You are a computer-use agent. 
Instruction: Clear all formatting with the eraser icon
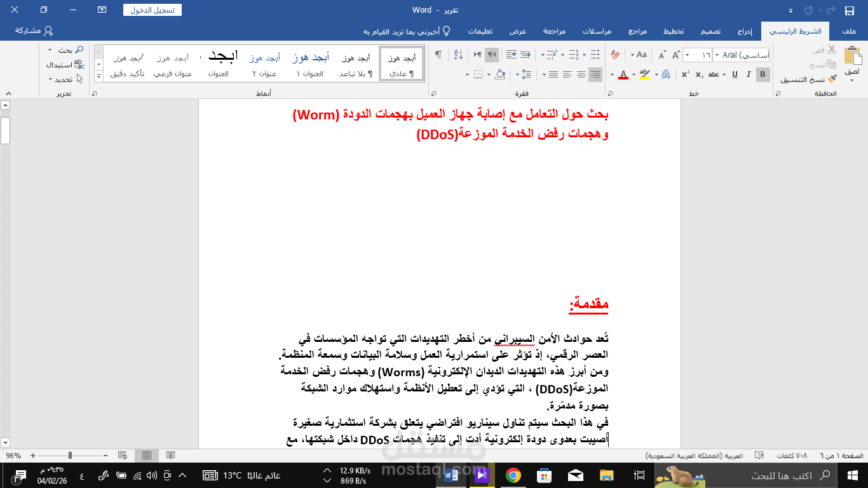(614, 55)
